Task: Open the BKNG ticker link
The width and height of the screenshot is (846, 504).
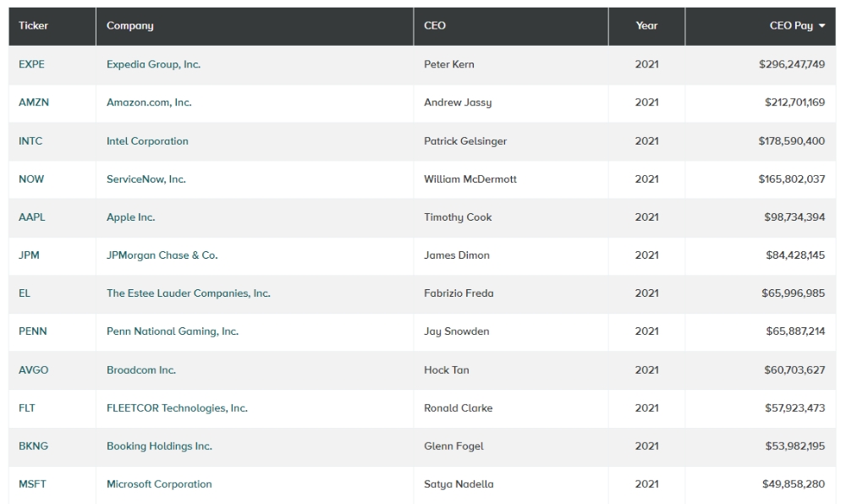Action: click(34, 446)
